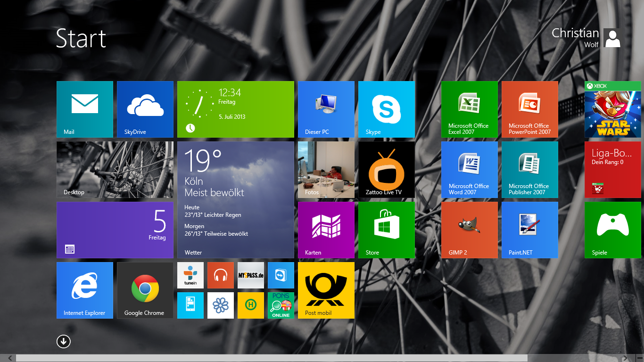
Task: Launch the Angry Birds Star Wars game tile
Action: coord(613,109)
